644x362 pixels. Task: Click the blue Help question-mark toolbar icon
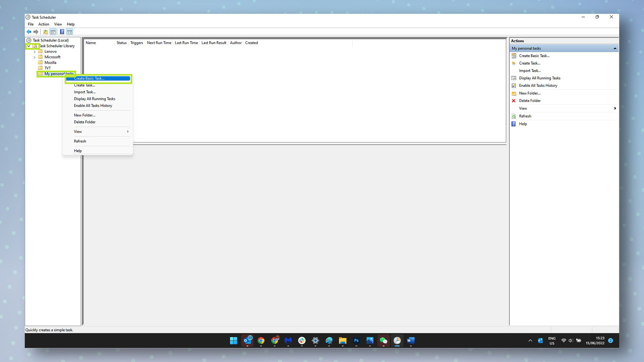62,32
